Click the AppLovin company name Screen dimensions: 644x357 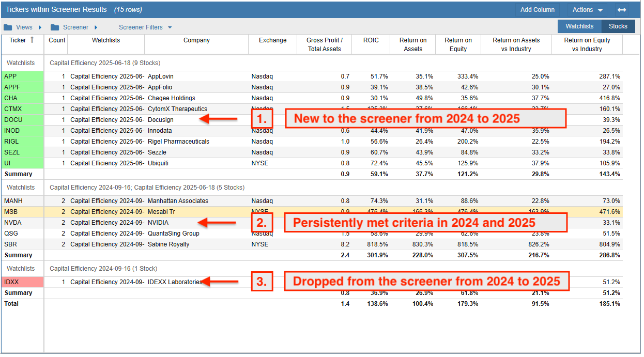click(x=161, y=76)
